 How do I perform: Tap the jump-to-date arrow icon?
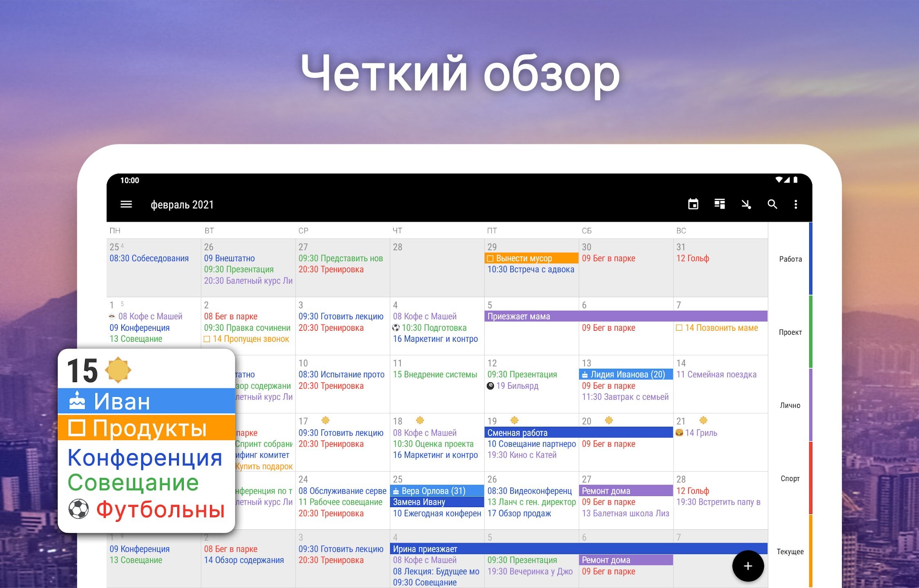(x=746, y=204)
